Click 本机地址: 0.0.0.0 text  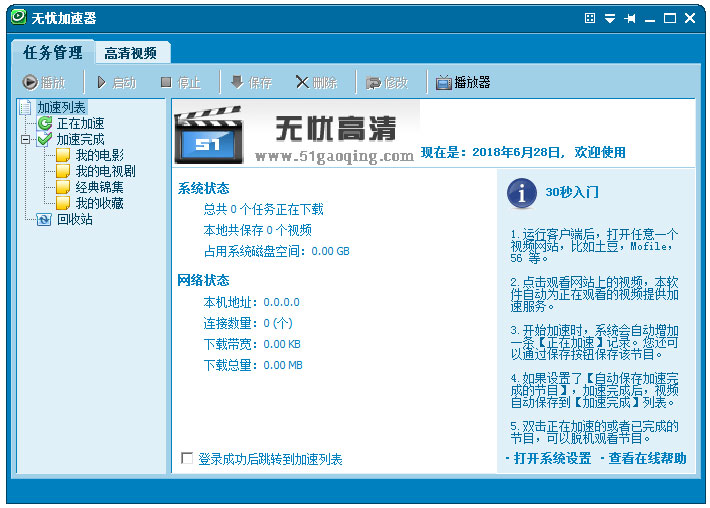(251, 302)
